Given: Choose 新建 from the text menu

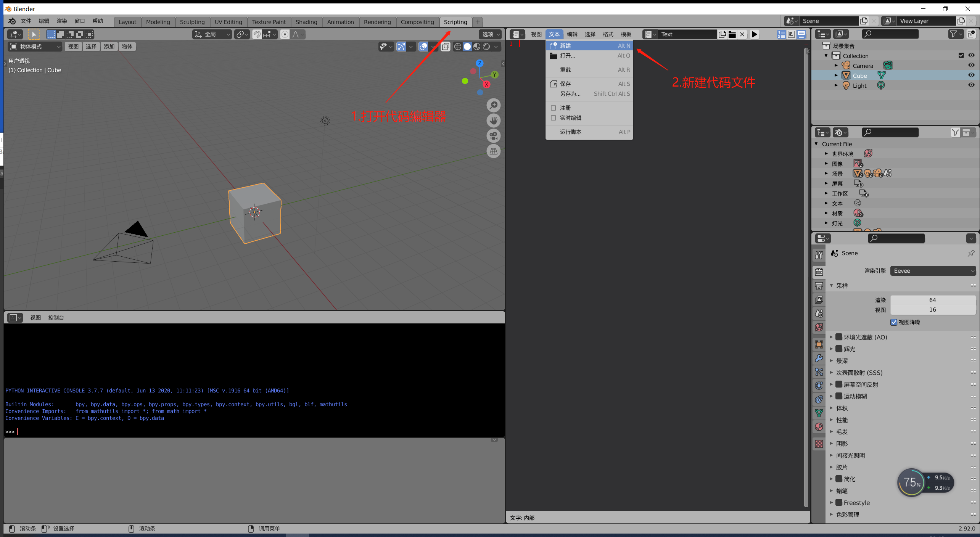Looking at the screenshot, I should (589, 46).
